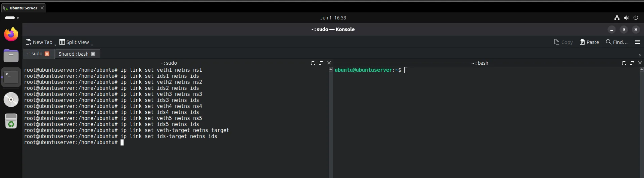Open Firefox from the dock
This screenshot has height=178, width=644.
[x=11, y=34]
